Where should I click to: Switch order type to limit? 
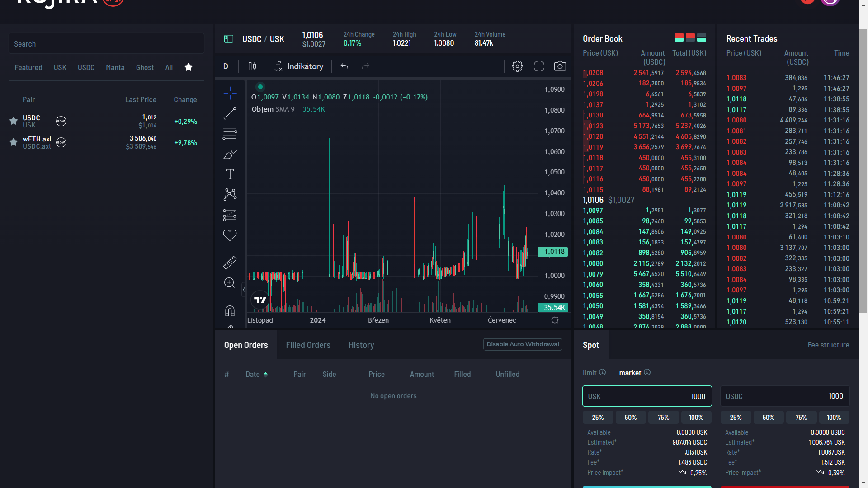[x=590, y=373]
